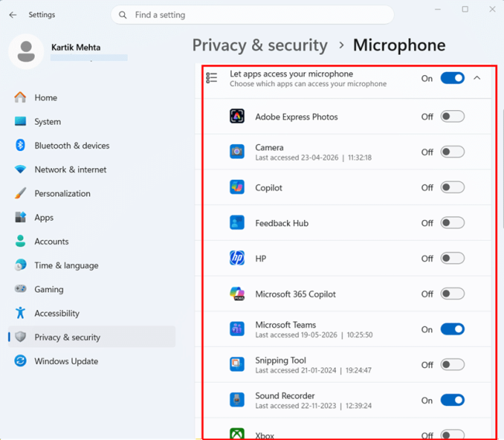Turn off Sound Recorder microphone access
The image size is (504, 440).
tap(452, 400)
